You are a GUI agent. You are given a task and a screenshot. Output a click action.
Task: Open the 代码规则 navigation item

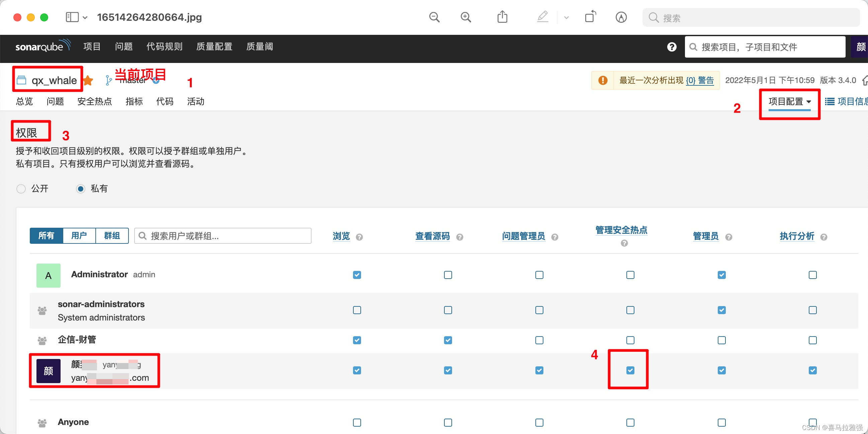point(164,47)
